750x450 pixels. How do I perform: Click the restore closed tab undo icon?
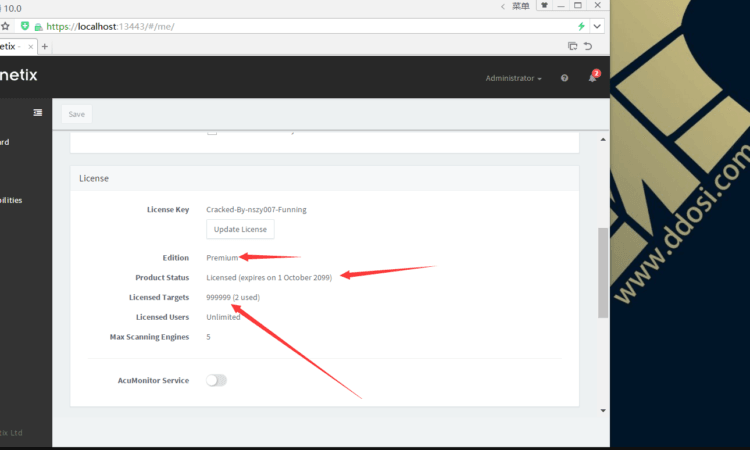[588, 46]
